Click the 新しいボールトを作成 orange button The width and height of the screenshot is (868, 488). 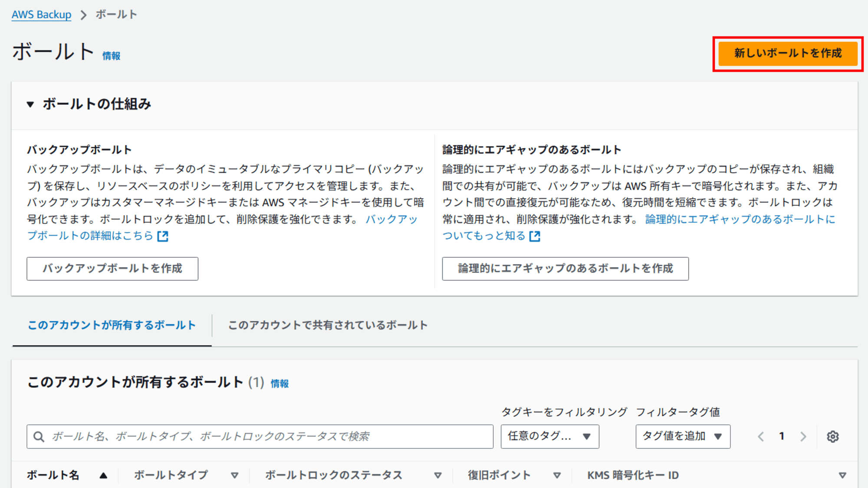788,53
